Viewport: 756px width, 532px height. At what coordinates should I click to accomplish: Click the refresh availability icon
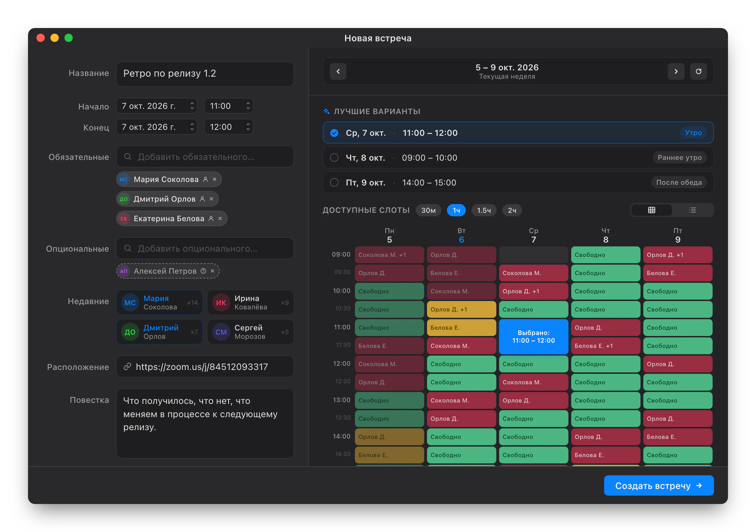point(698,71)
